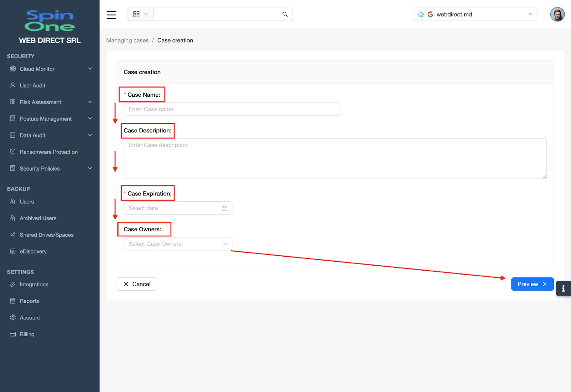Open the Reports section
Screen dimensions: 571x392
click(29, 301)
